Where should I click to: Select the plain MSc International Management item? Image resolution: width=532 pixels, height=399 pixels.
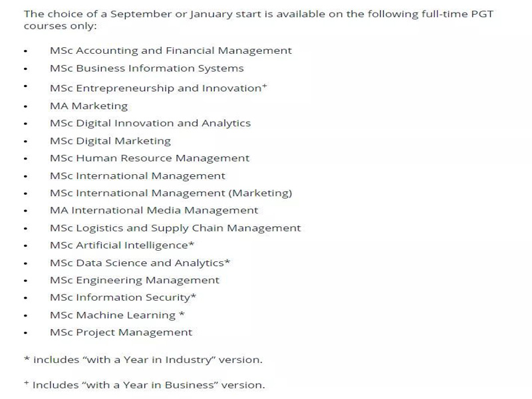coord(138,176)
